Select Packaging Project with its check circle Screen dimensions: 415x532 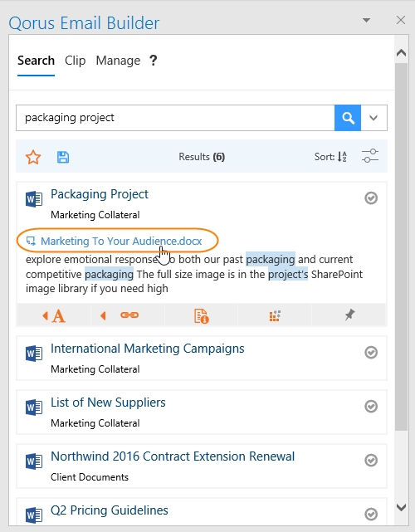(371, 198)
